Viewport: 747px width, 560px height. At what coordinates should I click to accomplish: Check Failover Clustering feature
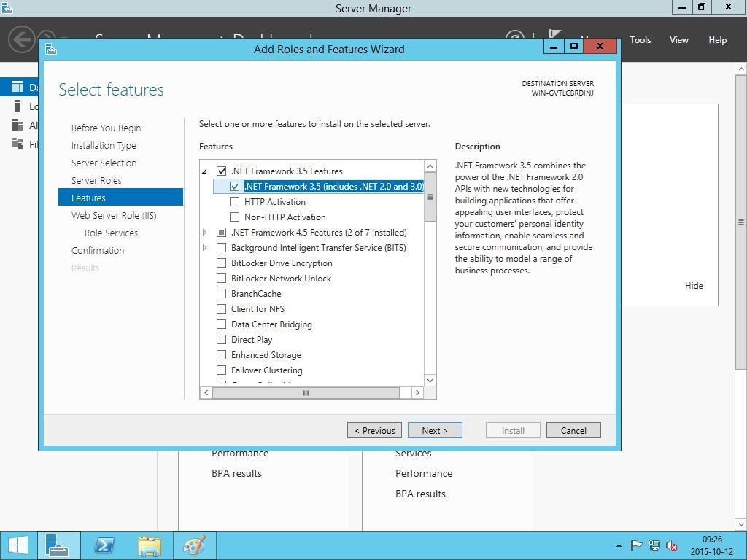coord(221,370)
